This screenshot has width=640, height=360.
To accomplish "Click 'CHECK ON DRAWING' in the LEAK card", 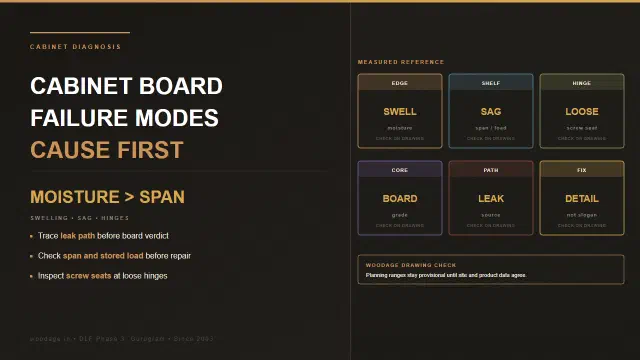I will coord(491,226).
